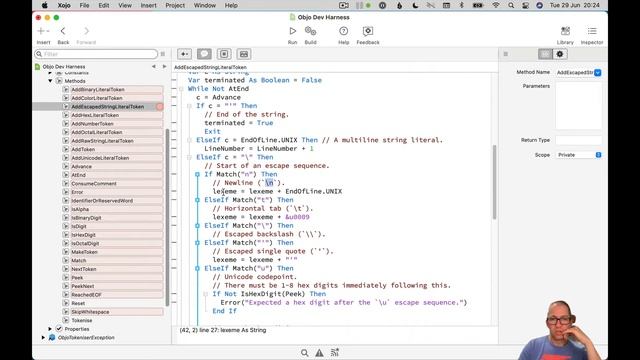Expand the Properties group

coord(50,329)
